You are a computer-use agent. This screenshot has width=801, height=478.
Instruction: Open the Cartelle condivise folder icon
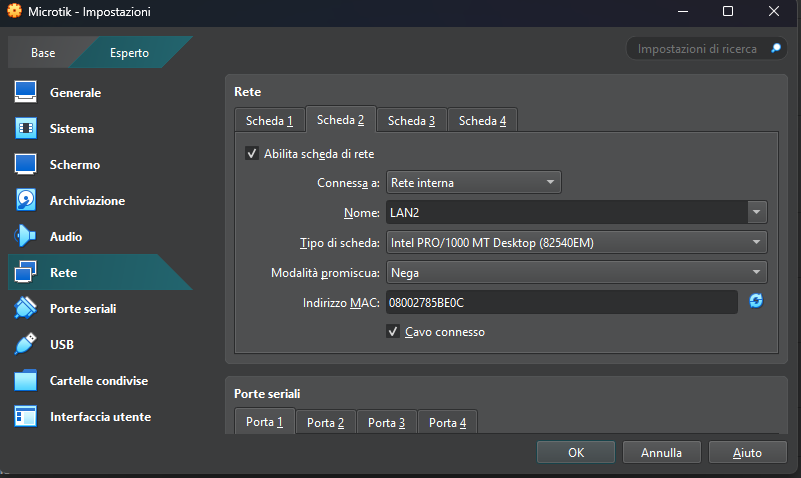(x=26, y=380)
